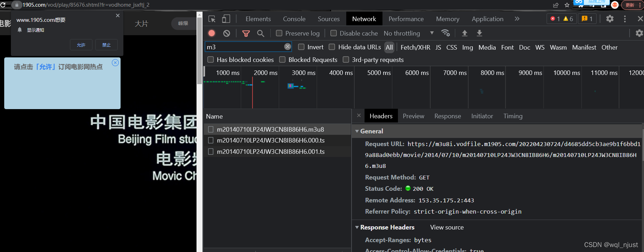644x252 pixels.
Task: Allow notifications with 允许 button
Action: click(x=81, y=45)
